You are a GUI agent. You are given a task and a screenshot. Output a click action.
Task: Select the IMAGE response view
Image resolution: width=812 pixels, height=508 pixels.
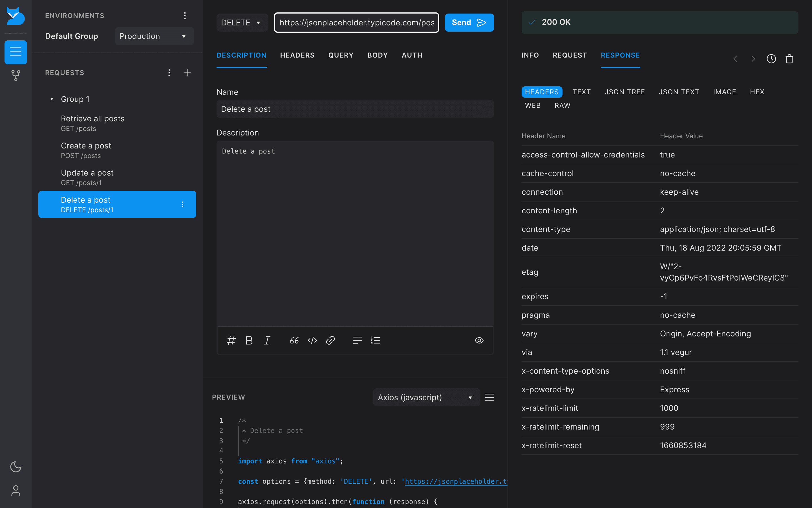coord(724,92)
